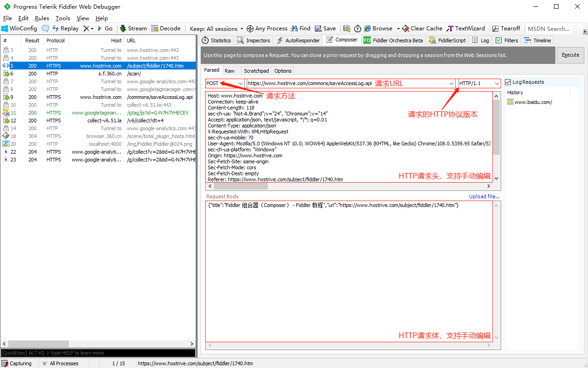Expand the Browse dropdown arrow

click(398, 29)
